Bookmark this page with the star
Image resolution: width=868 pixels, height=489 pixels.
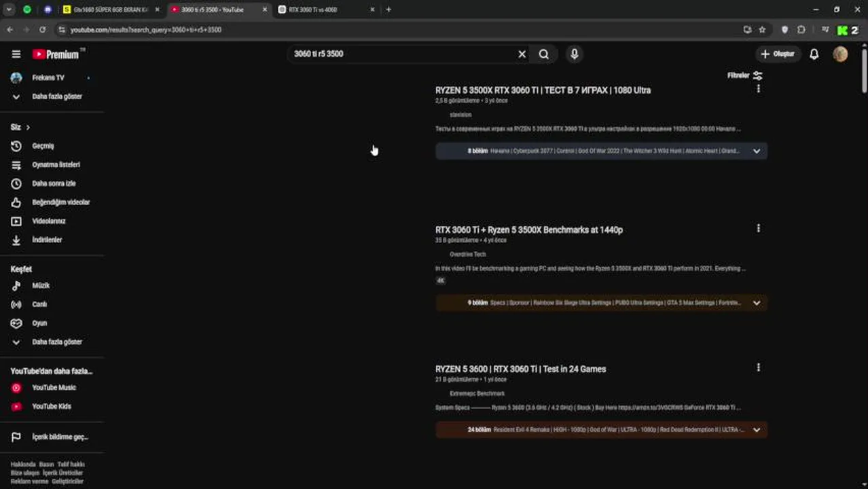(762, 30)
